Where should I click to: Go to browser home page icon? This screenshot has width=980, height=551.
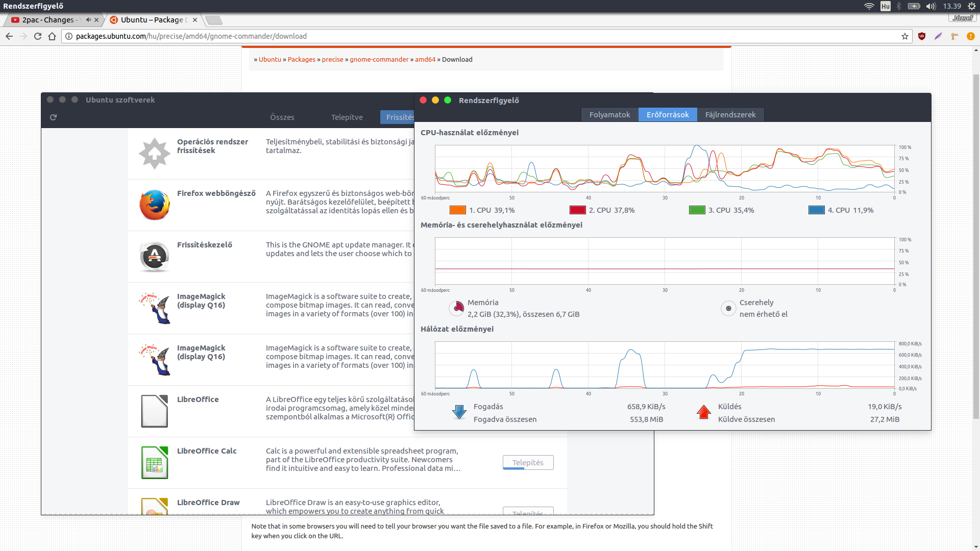pyautogui.click(x=52, y=36)
